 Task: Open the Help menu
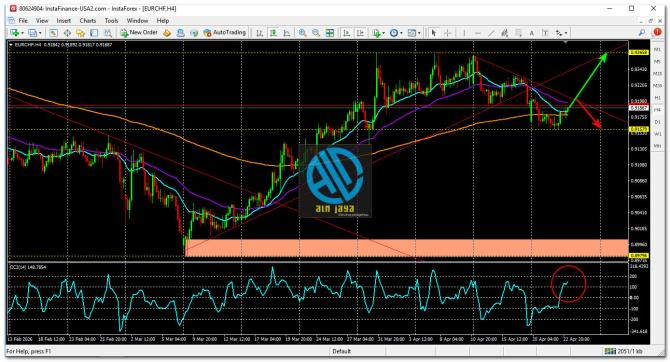pyautogui.click(x=163, y=21)
